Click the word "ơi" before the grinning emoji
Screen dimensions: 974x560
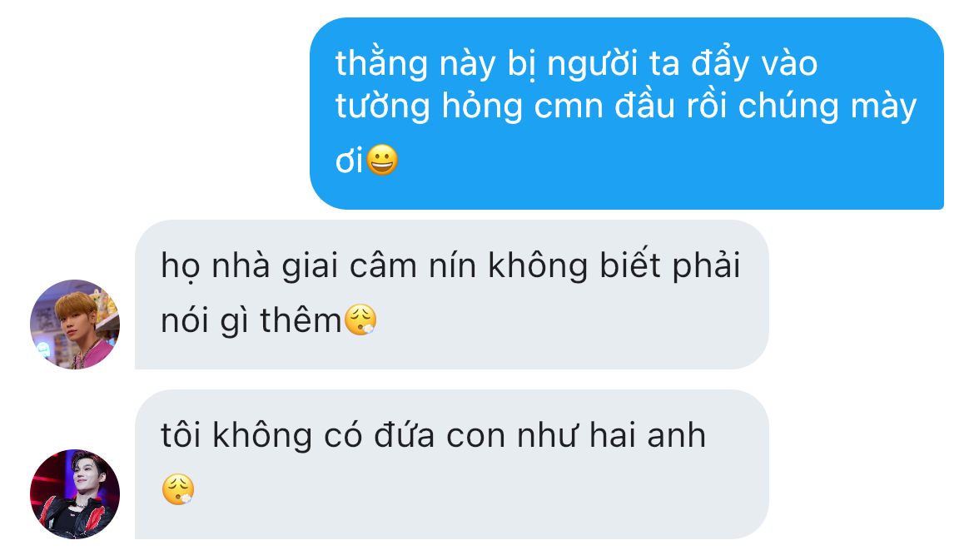[349, 161]
